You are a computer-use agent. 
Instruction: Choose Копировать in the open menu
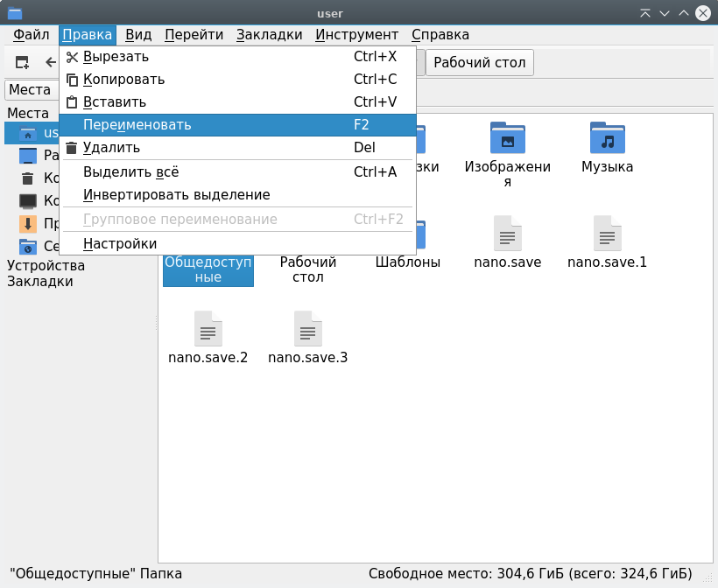[123, 80]
